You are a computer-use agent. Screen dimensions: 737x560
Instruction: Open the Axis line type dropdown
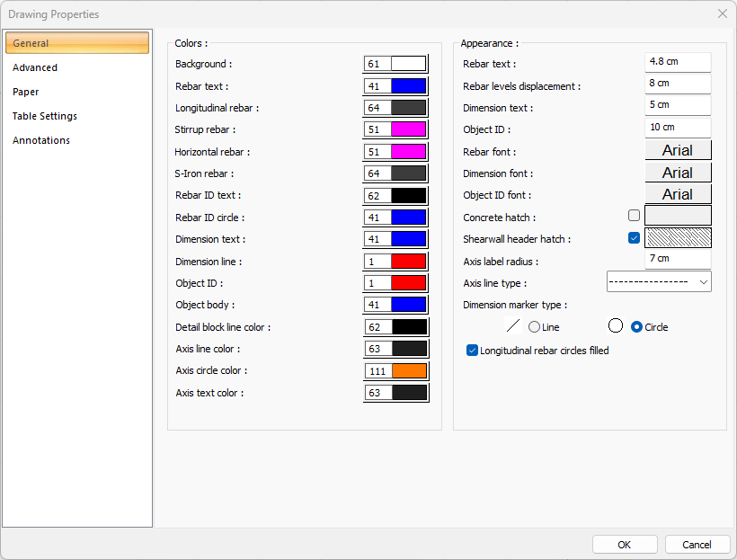[659, 282]
